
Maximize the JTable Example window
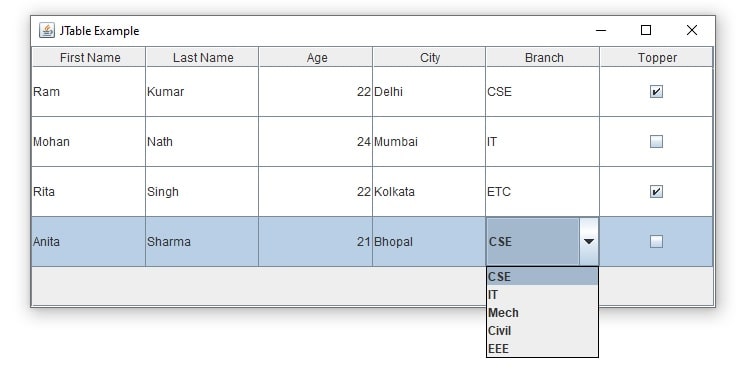(x=646, y=30)
